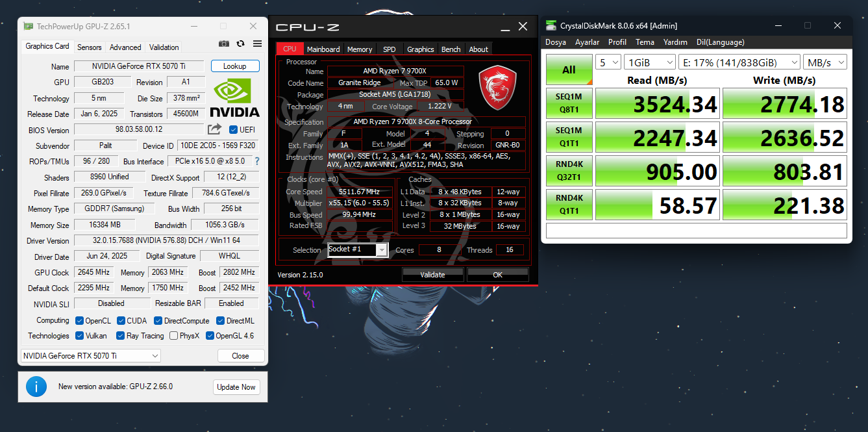Viewport: 868px width, 432px height.
Task: Toggle the OpenGL 4.6 checkbox
Action: coord(210,336)
